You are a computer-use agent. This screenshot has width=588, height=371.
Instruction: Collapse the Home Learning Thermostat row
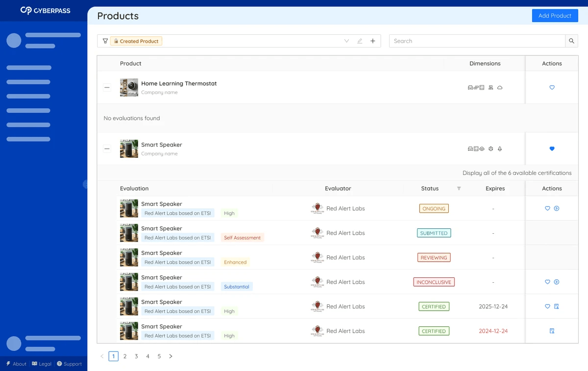[x=107, y=88]
